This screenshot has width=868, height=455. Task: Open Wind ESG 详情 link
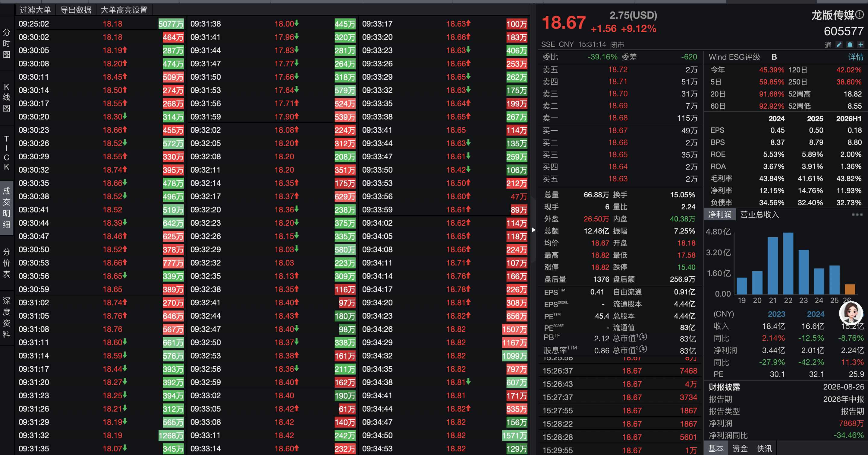(856, 57)
